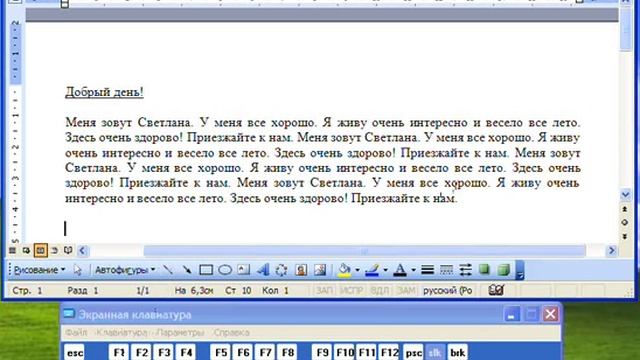This screenshot has width=640, height=360.
Task: Switch to Web layout view icon
Action: 26,250
